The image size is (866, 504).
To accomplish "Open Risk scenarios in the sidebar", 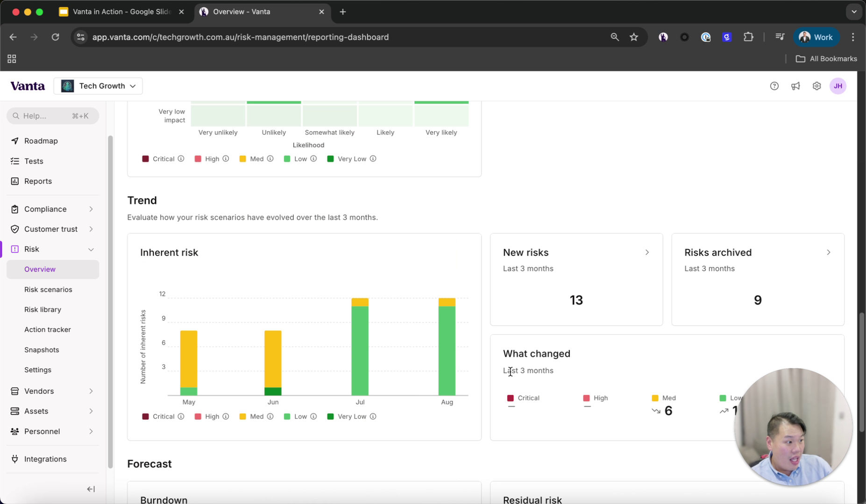I will tap(48, 289).
